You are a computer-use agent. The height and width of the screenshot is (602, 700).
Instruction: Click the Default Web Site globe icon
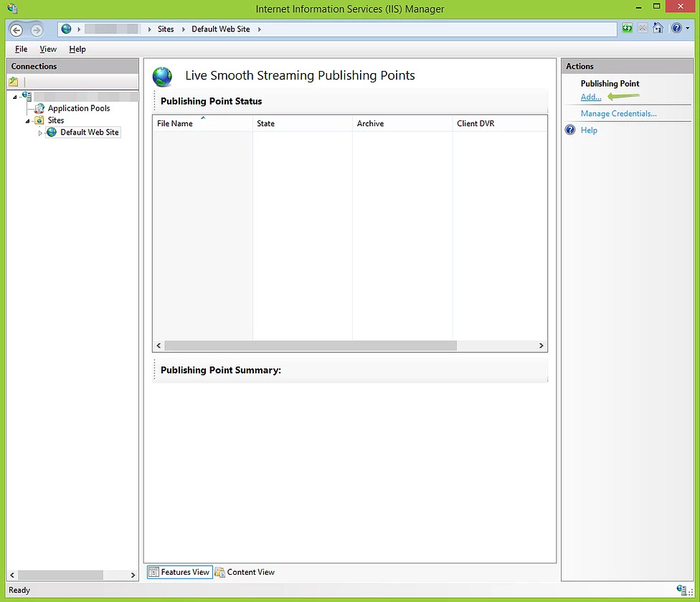[52, 132]
